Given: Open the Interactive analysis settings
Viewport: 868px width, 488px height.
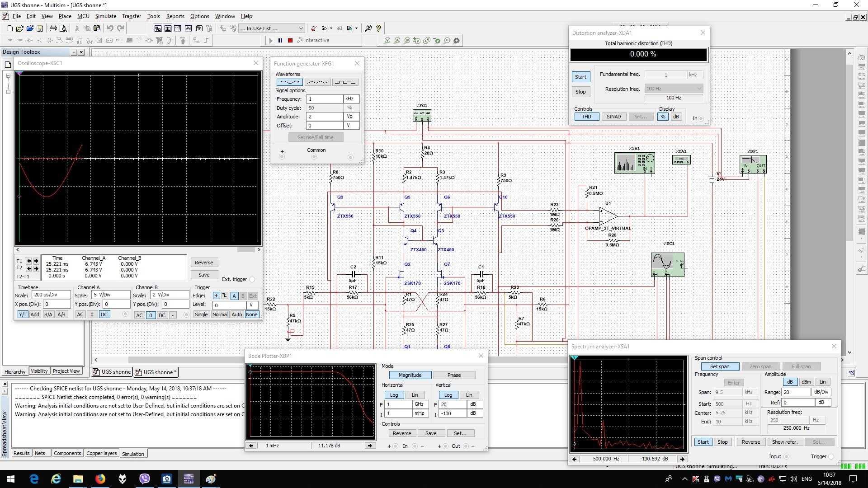Looking at the screenshot, I should pyautogui.click(x=313, y=40).
